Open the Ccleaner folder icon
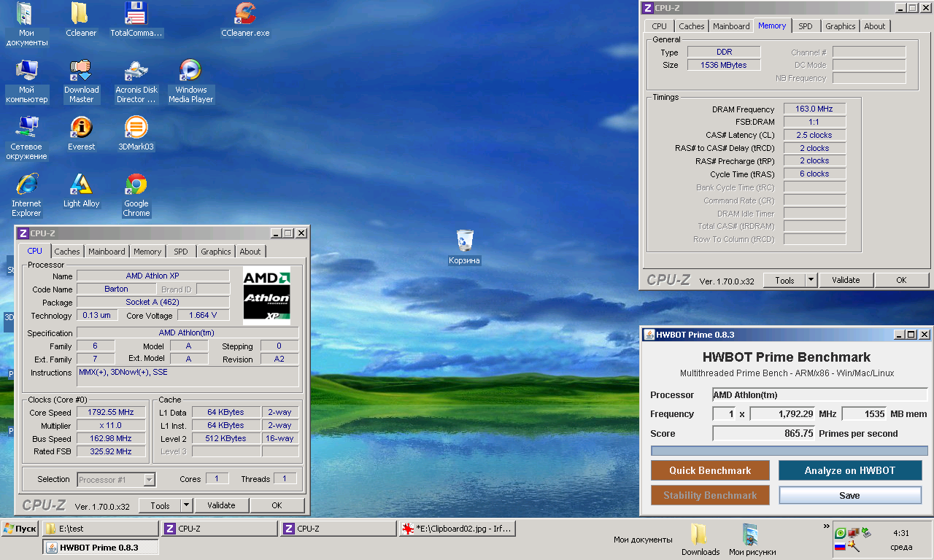The width and height of the screenshot is (934, 560). 81,20
